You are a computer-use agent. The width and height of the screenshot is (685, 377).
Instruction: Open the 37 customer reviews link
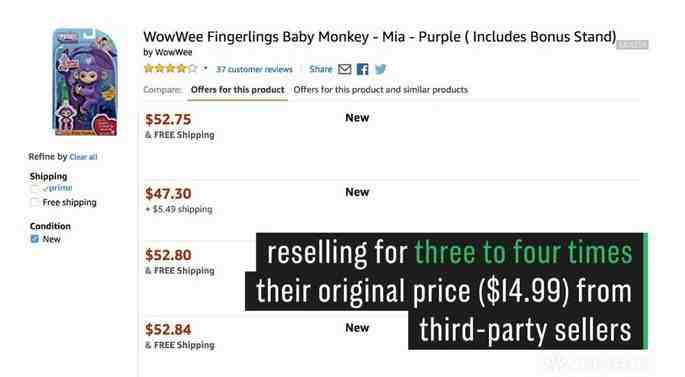254,69
